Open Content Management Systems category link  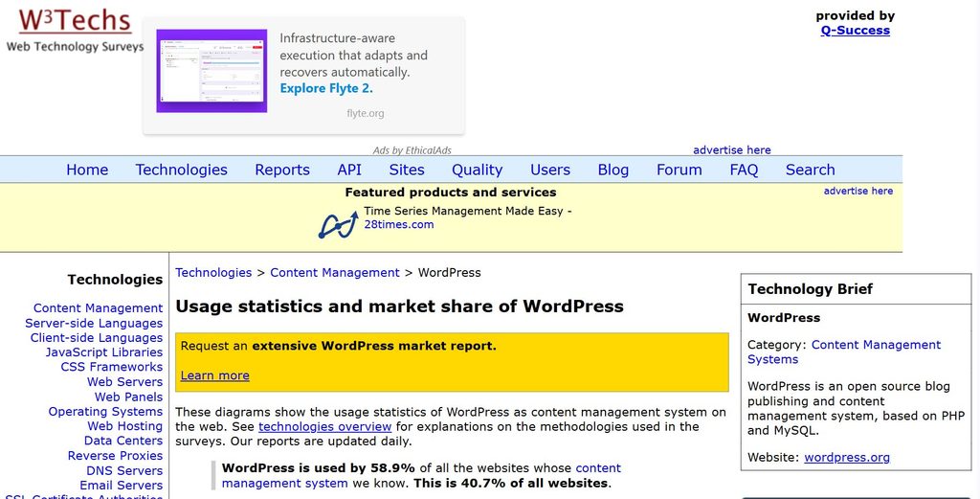[x=844, y=352]
